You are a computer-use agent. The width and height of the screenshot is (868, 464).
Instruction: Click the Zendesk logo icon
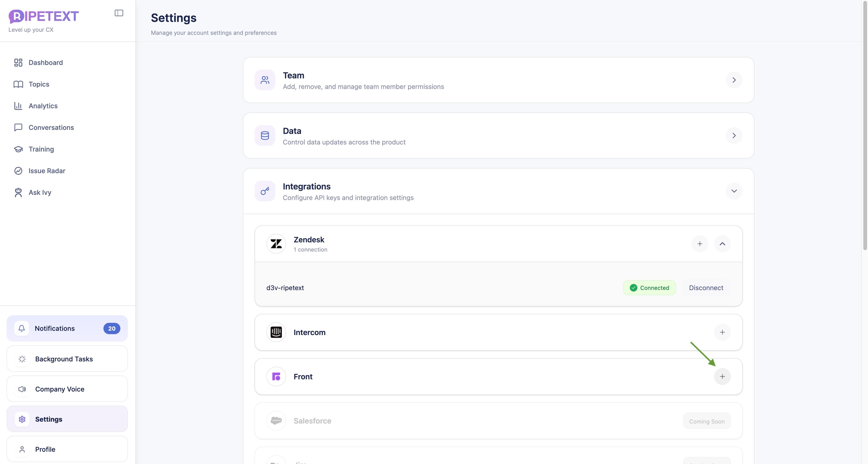point(276,244)
